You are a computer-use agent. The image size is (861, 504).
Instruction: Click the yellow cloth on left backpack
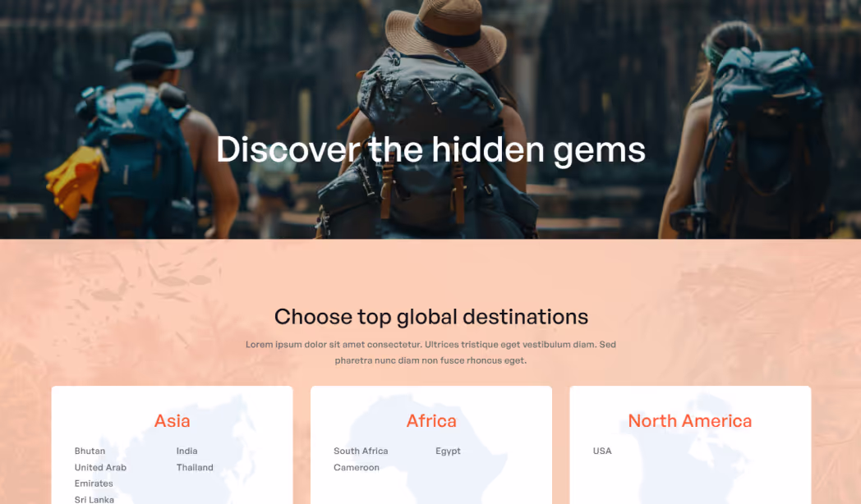pos(74,181)
